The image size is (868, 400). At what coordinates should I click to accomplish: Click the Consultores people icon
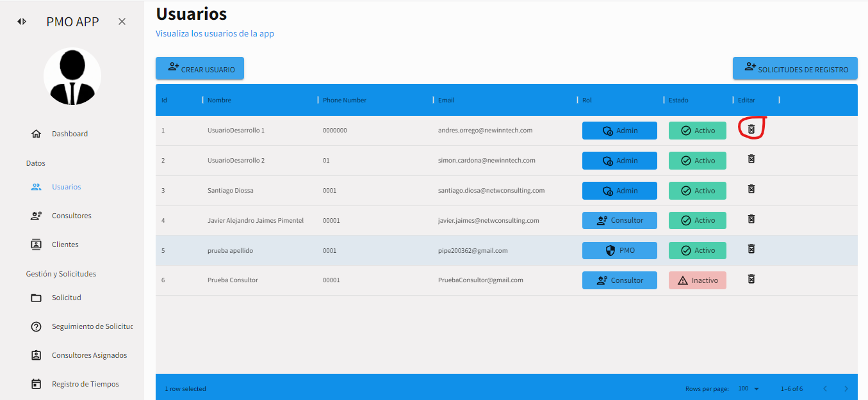[x=37, y=216]
